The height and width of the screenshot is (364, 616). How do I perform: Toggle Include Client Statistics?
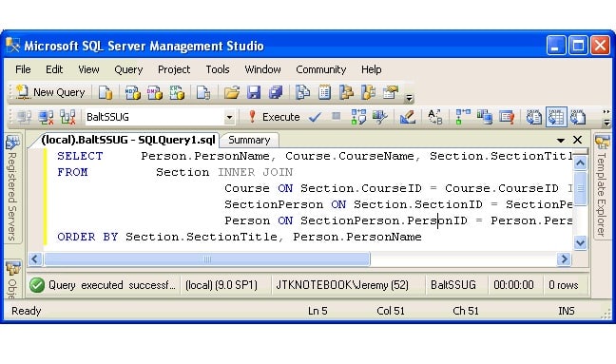click(485, 117)
